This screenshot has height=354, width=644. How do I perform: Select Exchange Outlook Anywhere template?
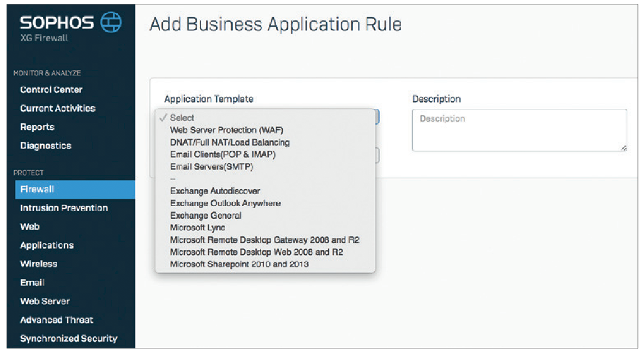click(x=265, y=203)
